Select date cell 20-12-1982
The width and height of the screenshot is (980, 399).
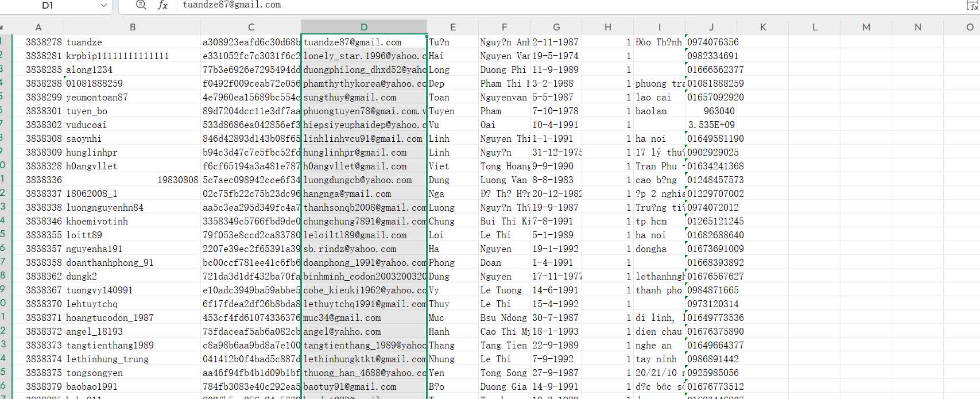556,193
